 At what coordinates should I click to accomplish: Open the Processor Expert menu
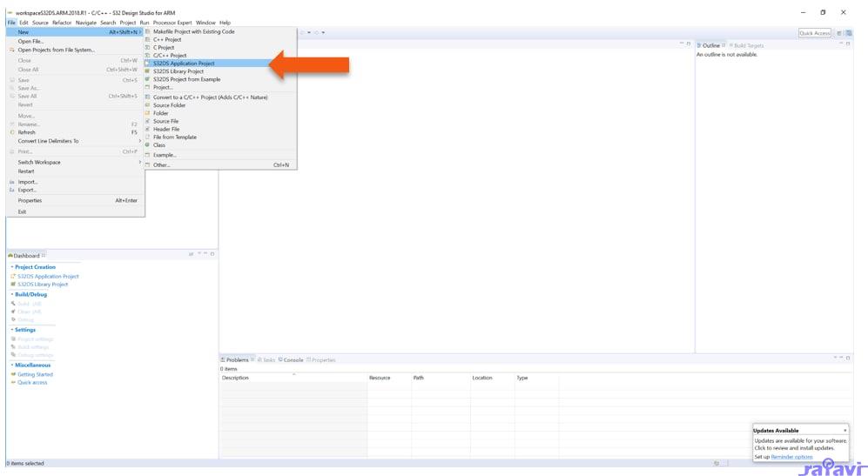pyautogui.click(x=172, y=23)
